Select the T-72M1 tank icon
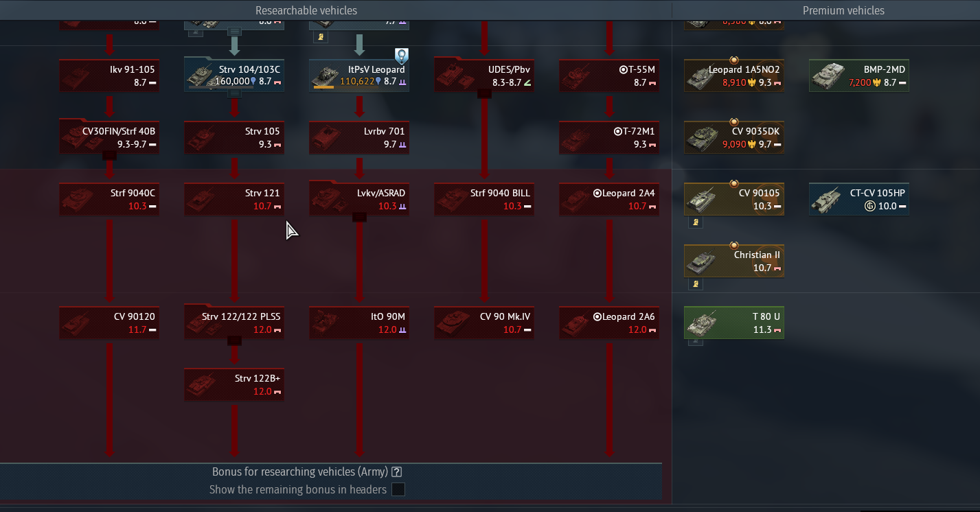 (576, 137)
